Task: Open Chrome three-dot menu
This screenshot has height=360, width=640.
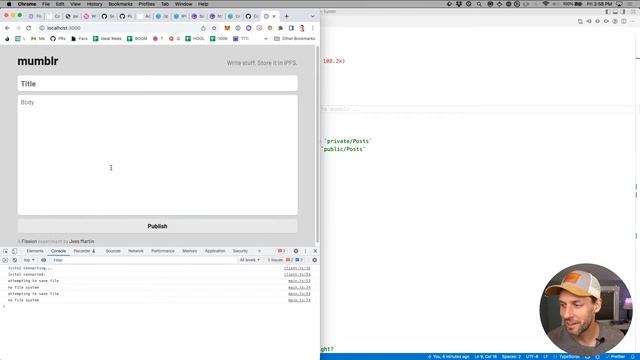Action: (x=313, y=28)
